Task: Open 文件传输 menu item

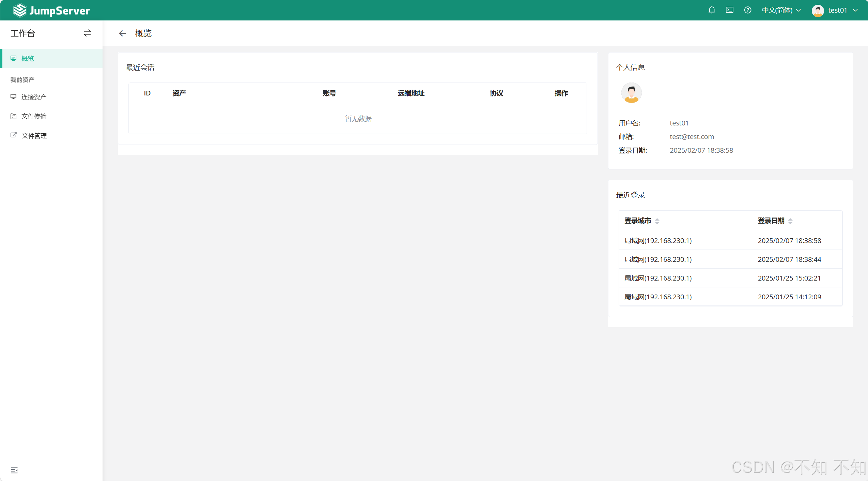Action: 34,117
